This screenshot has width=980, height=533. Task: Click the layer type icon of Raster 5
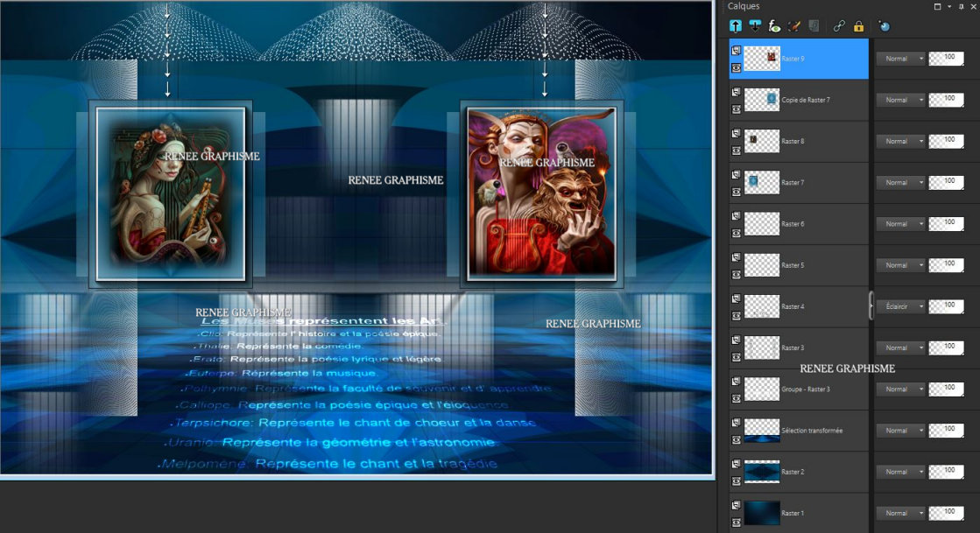(x=737, y=256)
